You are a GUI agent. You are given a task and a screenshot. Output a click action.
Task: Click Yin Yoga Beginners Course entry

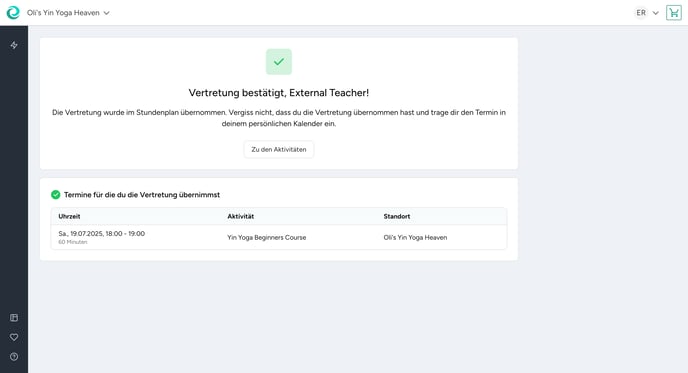267,237
